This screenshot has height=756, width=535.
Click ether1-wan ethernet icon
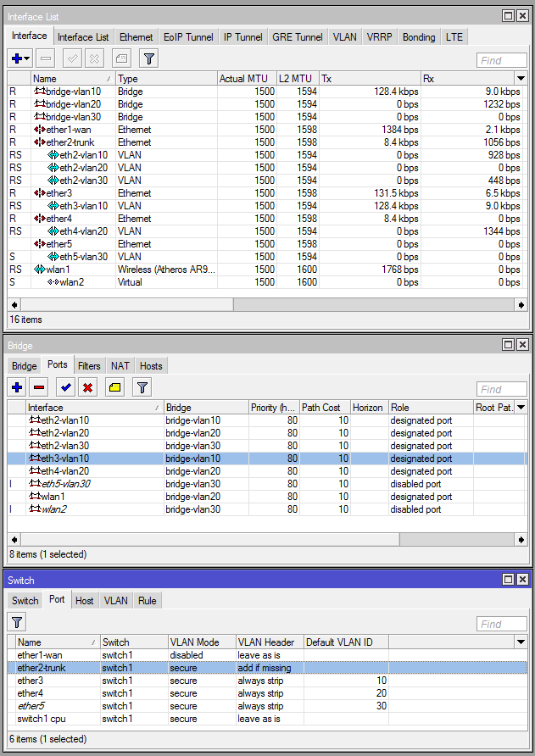click(40, 129)
